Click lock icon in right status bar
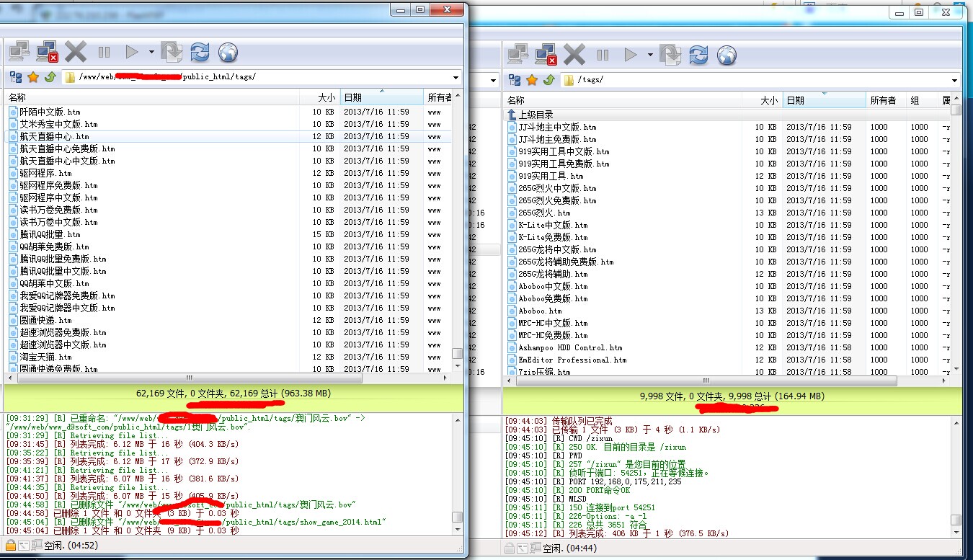Viewport: 973px width, 560px height. coord(510,548)
